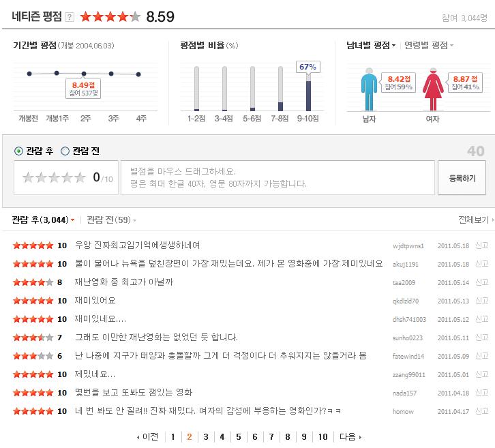This screenshot has width=495, height=448.
Task: Report the review by zzang99011
Action: pyautogui.click(x=482, y=374)
